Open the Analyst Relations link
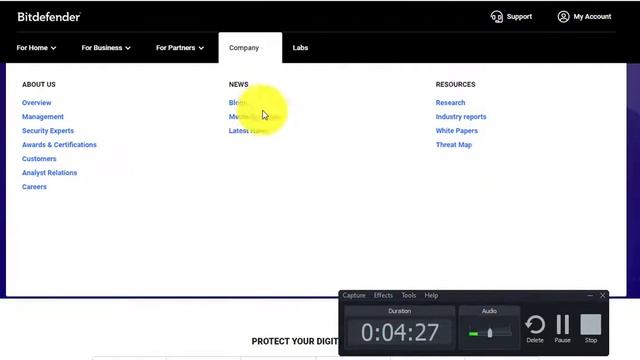Screen dimensions: 640x360 point(49,173)
